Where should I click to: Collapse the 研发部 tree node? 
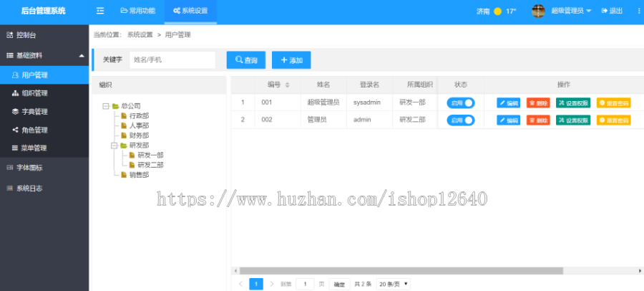pos(114,145)
